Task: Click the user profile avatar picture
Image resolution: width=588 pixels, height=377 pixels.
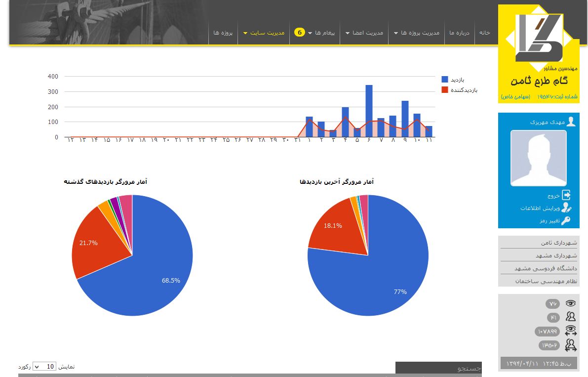Action: click(538, 158)
